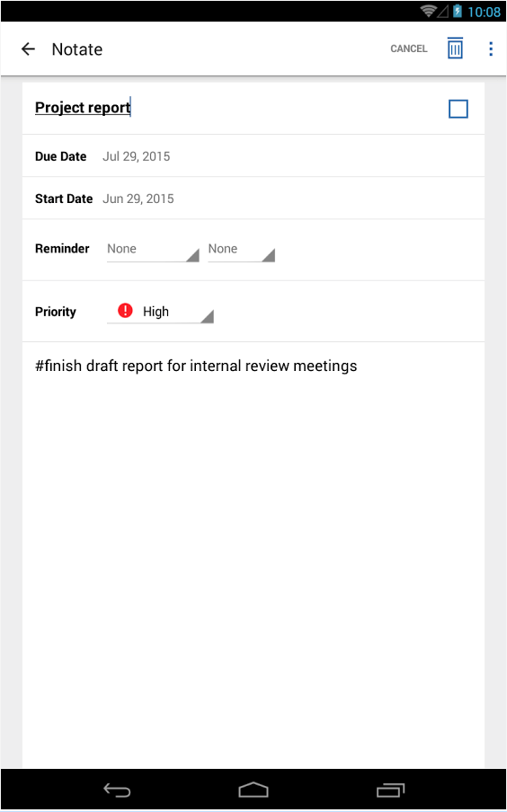
Task: Tap the Android home navigation button
Action: click(253, 790)
